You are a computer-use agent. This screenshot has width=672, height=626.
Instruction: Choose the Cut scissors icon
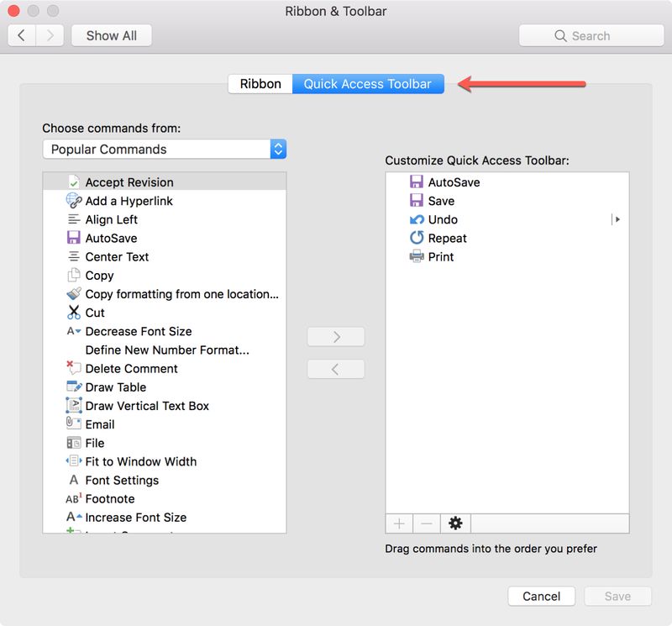[x=74, y=313]
